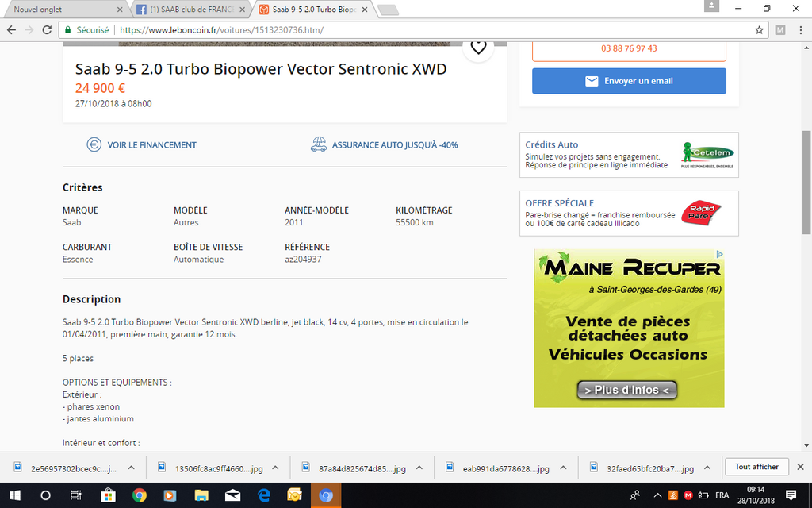Open ASSURANCE AUTO JUSQU'À -40% link
Viewport: 812px width, 508px height.
(x=385, y=145)
